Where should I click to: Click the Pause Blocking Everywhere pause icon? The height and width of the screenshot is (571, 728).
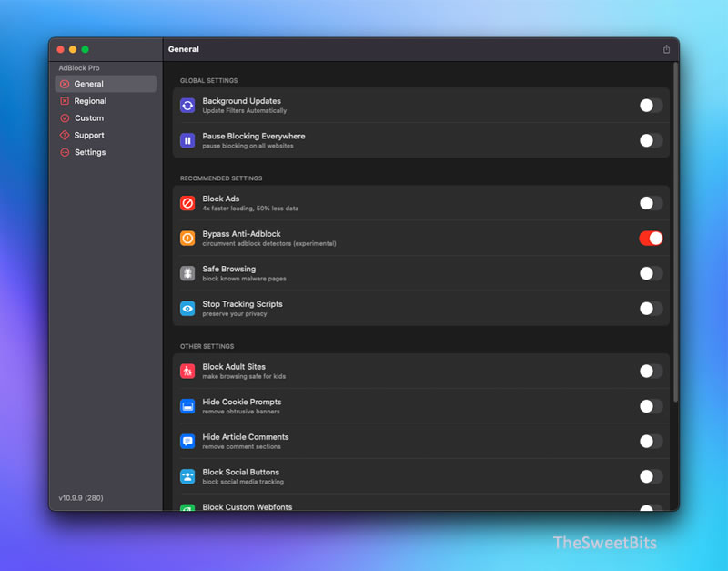[x=187, y=140]
